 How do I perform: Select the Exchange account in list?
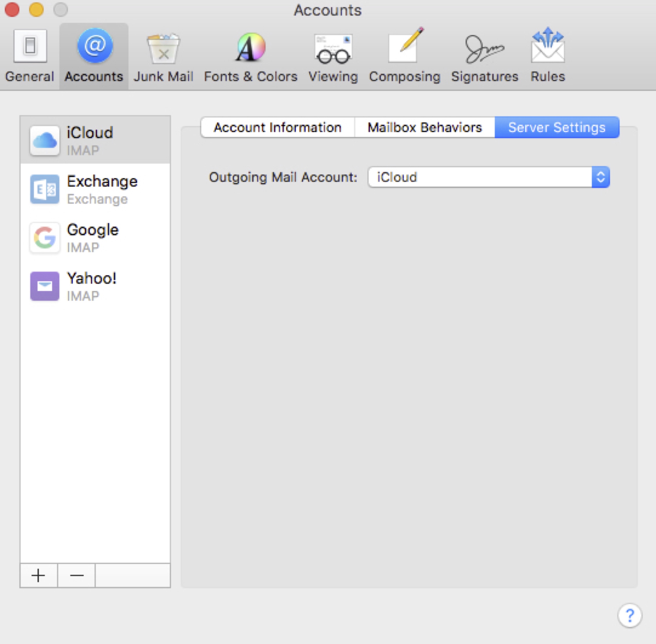pos(95,189)
